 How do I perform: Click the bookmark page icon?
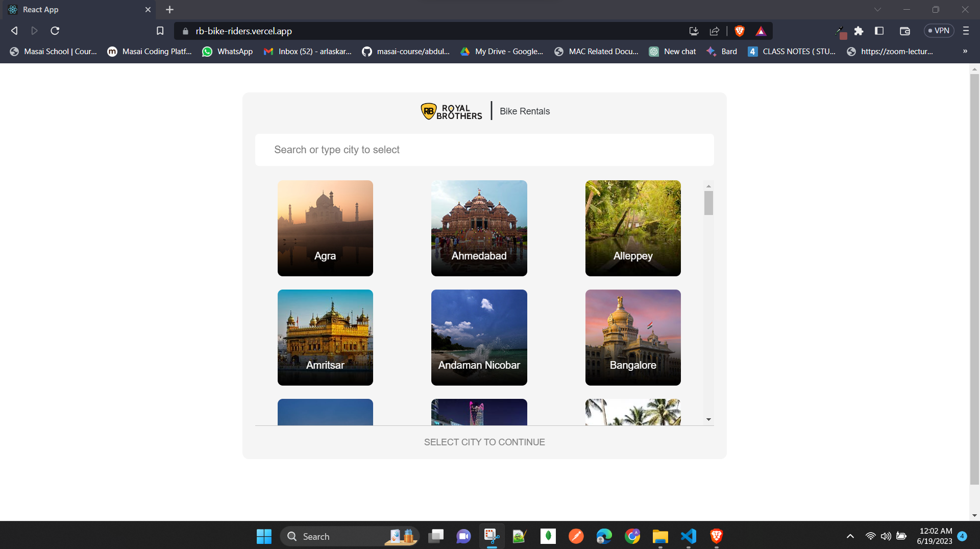[x=160, y=31]
